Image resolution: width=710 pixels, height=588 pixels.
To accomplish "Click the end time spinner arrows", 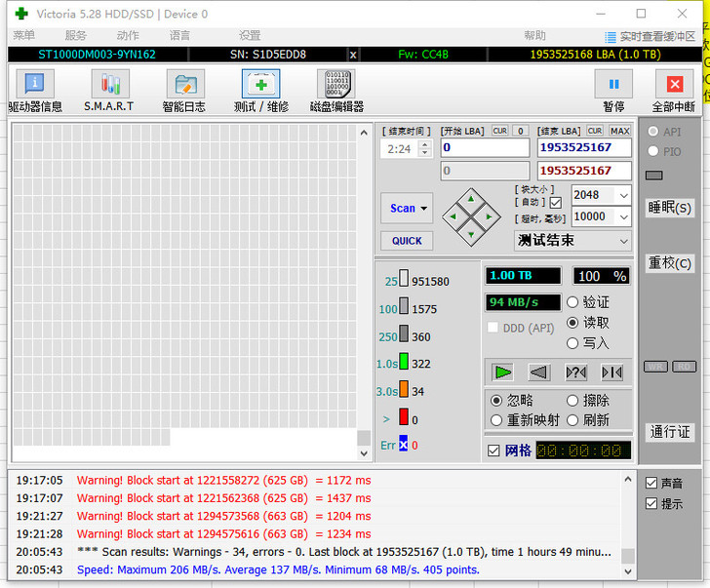I will tap(424, 149).
